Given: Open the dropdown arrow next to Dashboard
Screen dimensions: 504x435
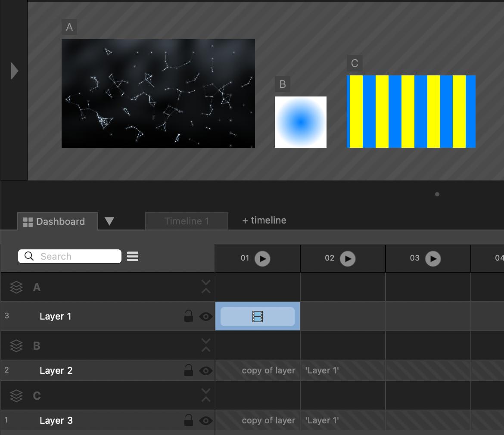Looking at the screenshot, I should pos(109,221).
